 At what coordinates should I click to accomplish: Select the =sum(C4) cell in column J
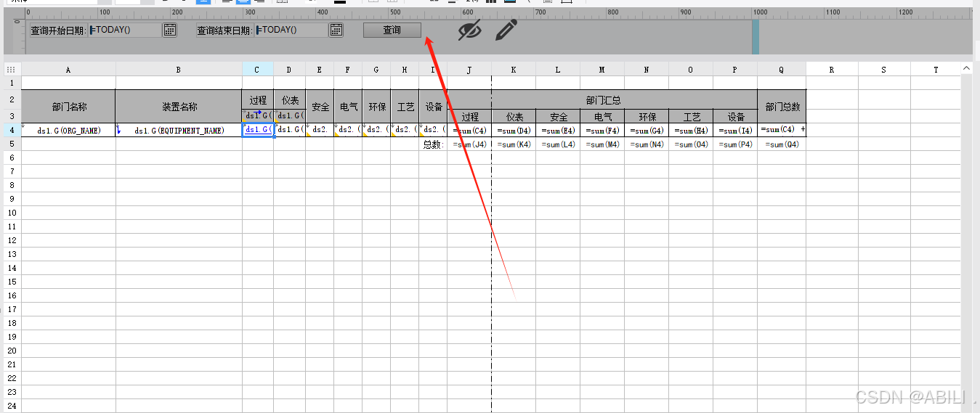point(469,131)
